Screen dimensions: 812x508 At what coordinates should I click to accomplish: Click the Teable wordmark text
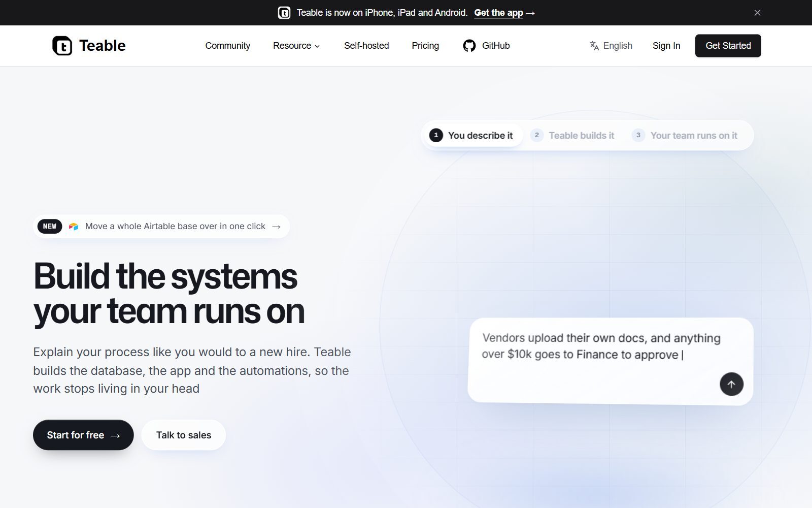point(103,46)
